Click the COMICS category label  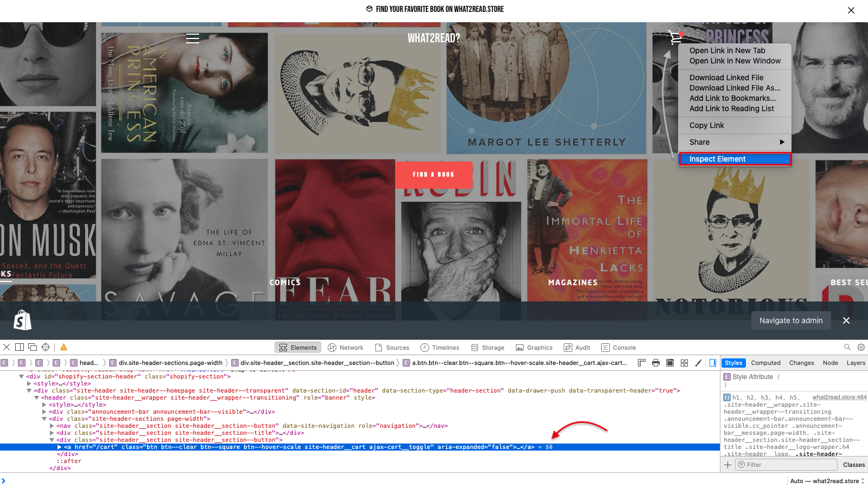[x=285, y=282]
